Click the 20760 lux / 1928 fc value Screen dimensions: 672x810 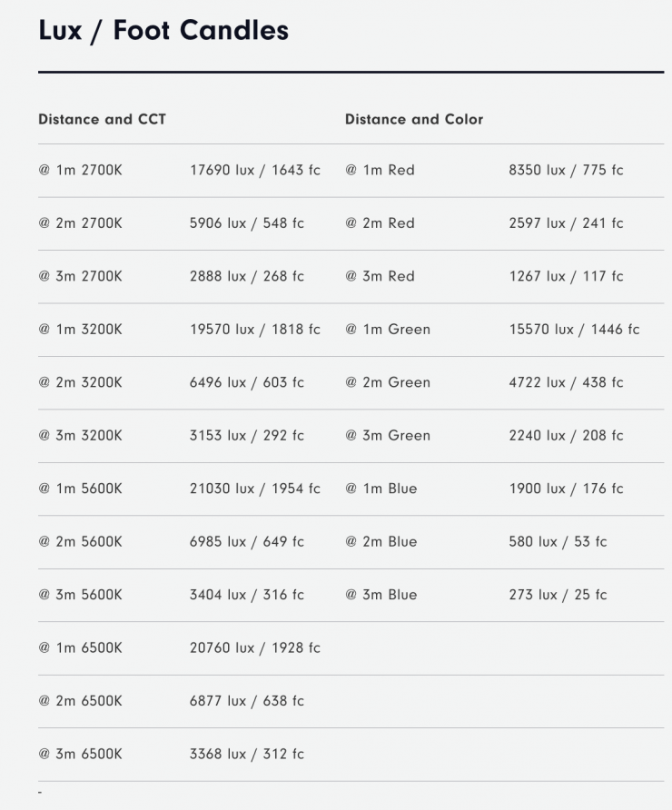pos(254,647)
